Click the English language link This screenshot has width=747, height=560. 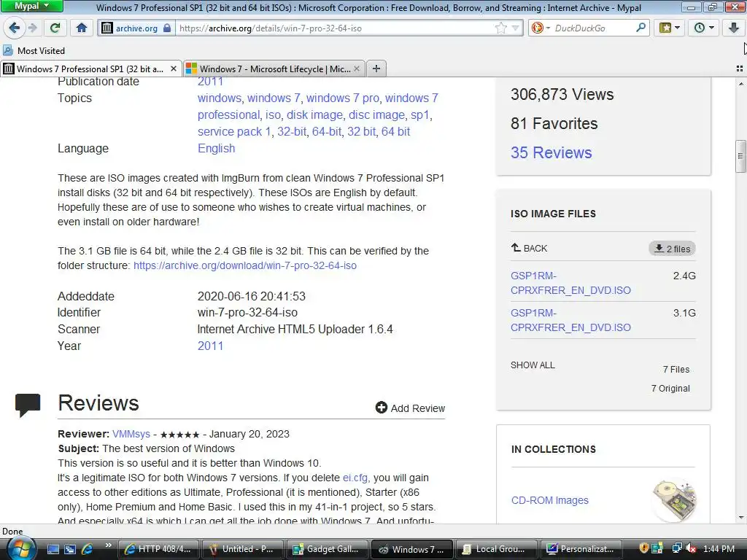pyautogui.click(x=216, y=148)
